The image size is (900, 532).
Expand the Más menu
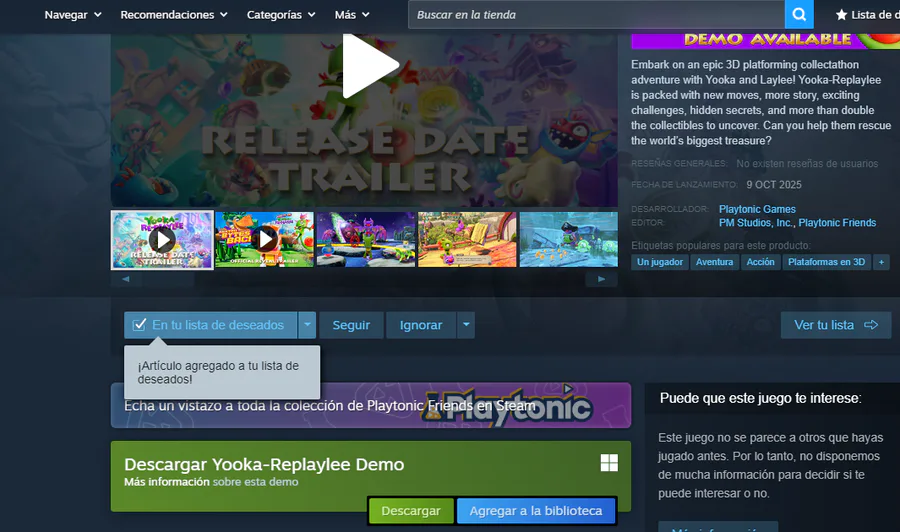tap(352, 15)
